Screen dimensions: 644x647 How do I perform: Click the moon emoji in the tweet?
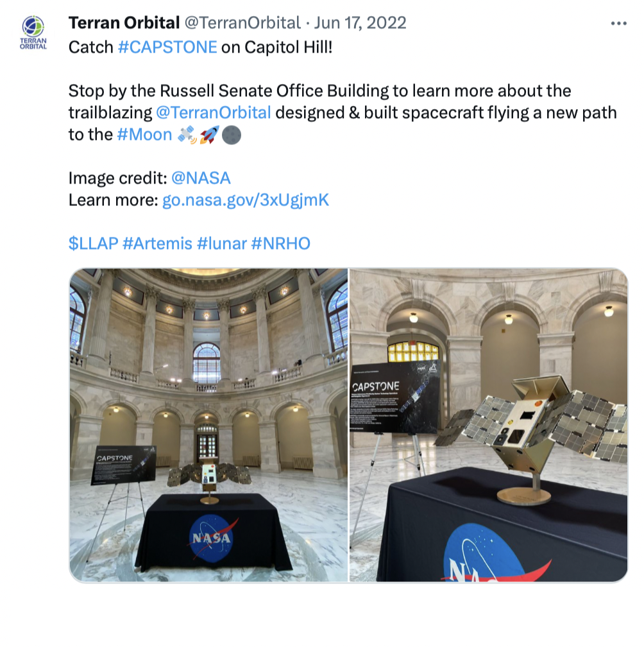[x=232, y=135]
